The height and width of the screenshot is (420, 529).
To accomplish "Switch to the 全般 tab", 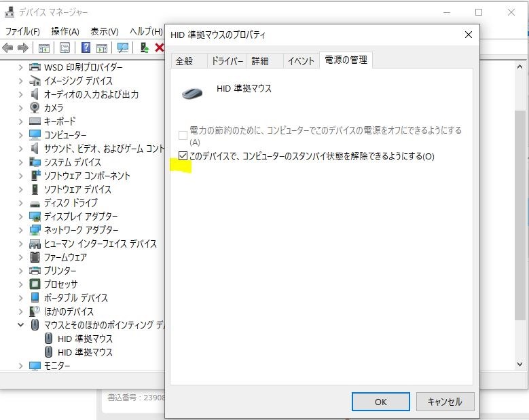I will coord(189,61).
